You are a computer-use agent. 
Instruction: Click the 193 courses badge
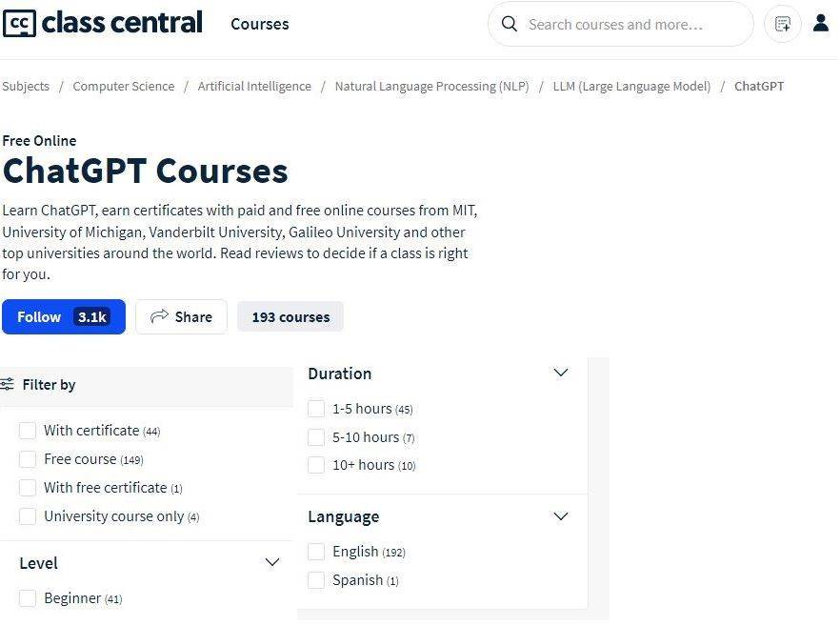(x=290, y=317)
